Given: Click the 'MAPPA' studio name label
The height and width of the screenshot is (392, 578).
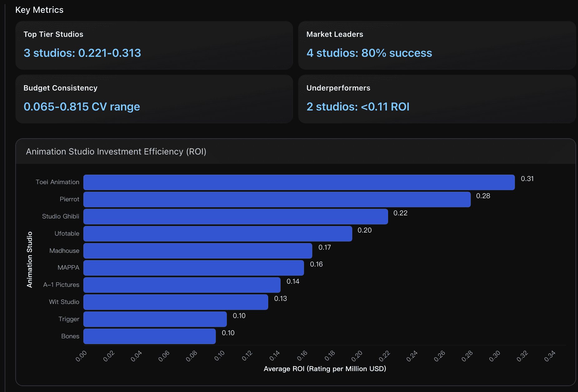Looking at the screenshot, I should pyautogui.click(x=68, y=267).
